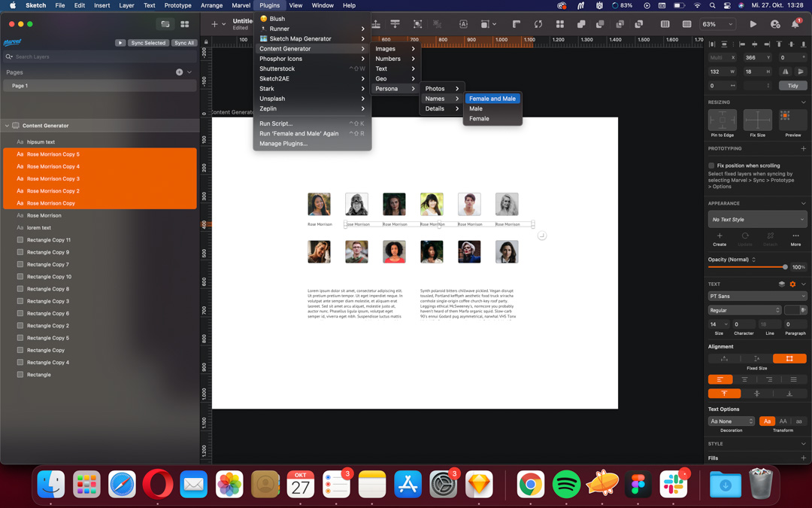Select Fixed Size text alignment mode

coord(789,358)
